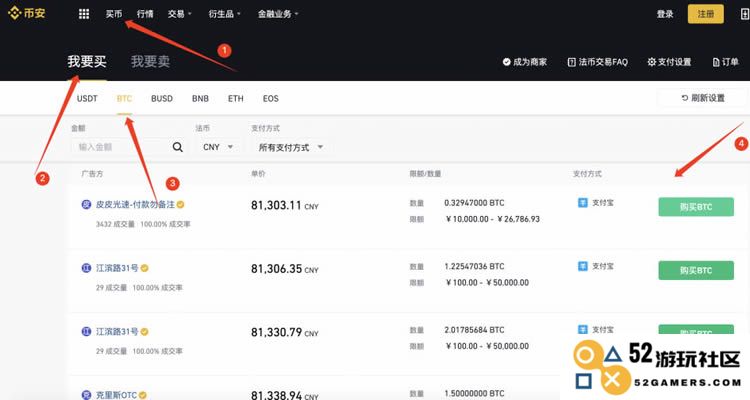Image resolution: width=750 pixels, height=400 pixels.
Task: Select the USDT coin tab
Action: tap(87, 99)
